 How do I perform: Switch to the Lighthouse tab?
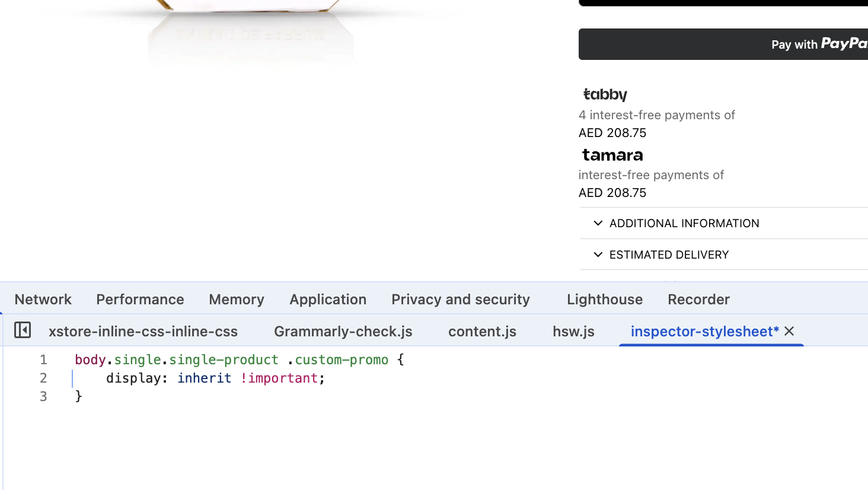coord(605,300)
